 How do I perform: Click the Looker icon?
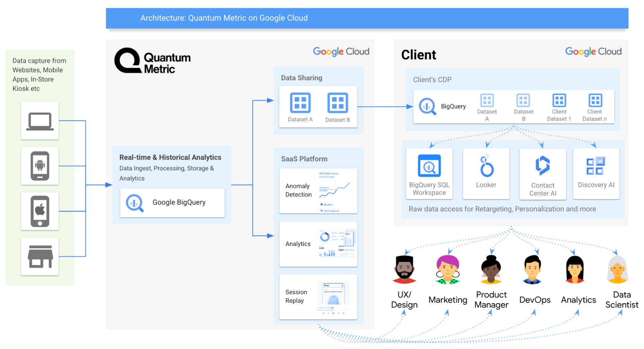click(487, 166)
